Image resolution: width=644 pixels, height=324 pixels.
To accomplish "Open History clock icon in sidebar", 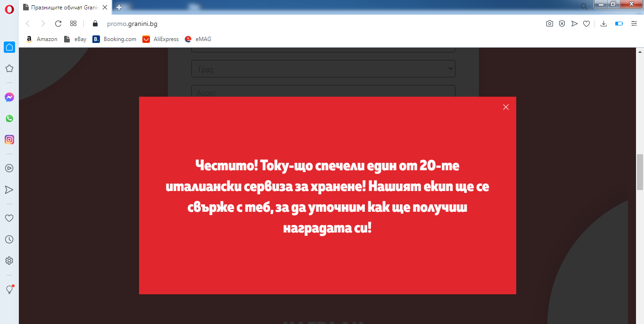I will coord(9,240).
